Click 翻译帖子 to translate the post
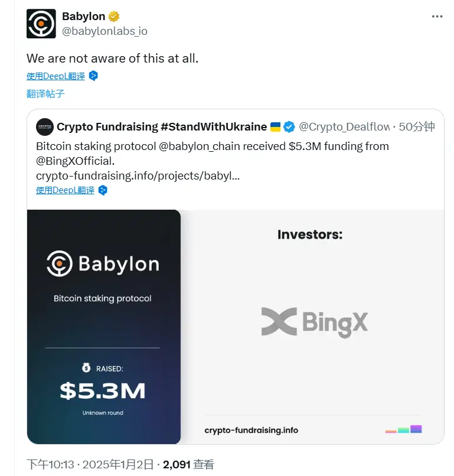Viewport: 454px width, 476px height. click(45, 93)
